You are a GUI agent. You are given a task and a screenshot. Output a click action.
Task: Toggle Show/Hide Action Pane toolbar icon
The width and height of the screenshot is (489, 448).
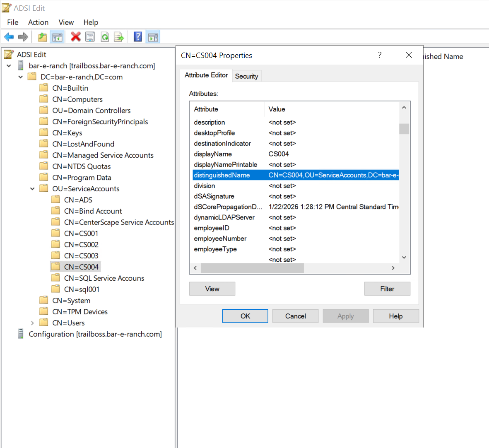click(153, 37)
